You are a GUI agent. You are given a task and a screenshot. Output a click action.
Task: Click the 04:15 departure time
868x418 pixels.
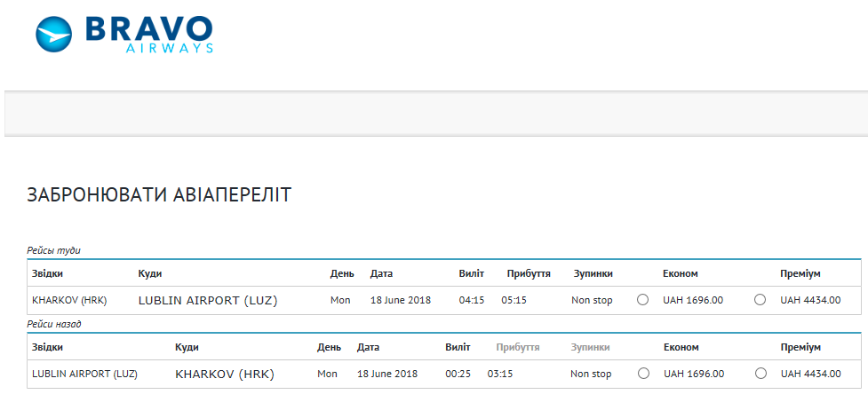click(471, 300)
